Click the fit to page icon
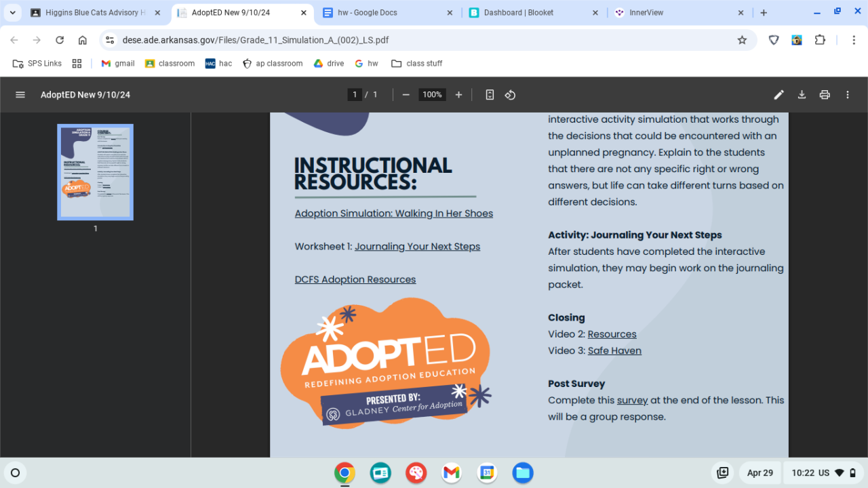The width and height of the screenshot is (868, 488). [x=490, y=95]
